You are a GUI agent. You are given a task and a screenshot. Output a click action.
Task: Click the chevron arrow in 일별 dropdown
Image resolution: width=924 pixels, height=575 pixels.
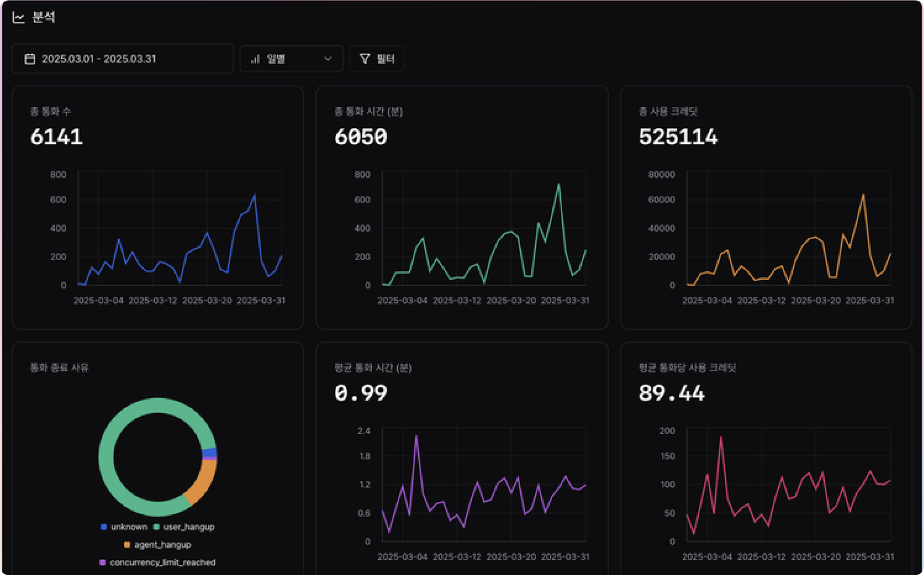[x=328, y=59]
